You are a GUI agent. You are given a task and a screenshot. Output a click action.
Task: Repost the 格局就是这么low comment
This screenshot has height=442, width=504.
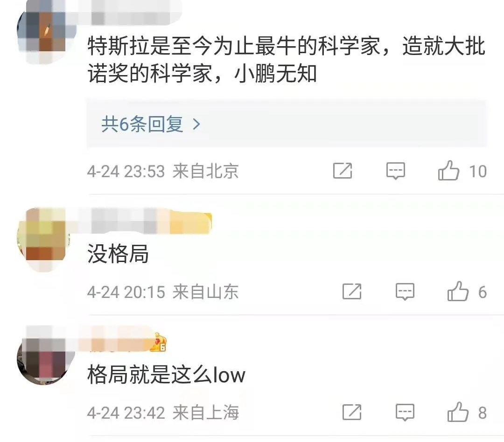(352, 413)
